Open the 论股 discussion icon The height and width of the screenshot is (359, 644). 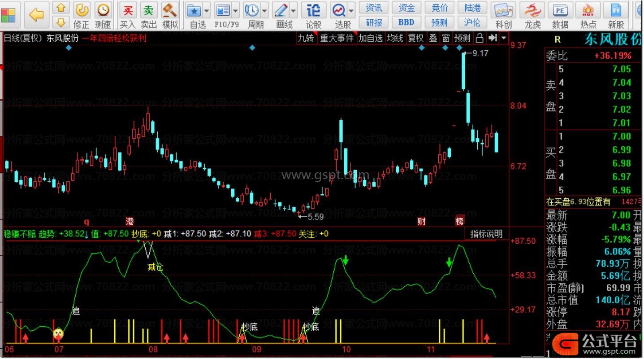(314, 10)
